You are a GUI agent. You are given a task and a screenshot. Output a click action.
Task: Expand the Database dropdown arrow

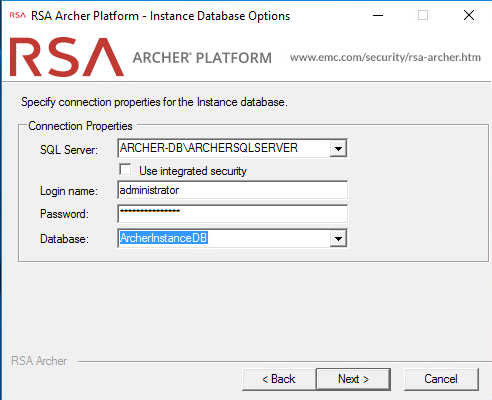click(338, 238)
